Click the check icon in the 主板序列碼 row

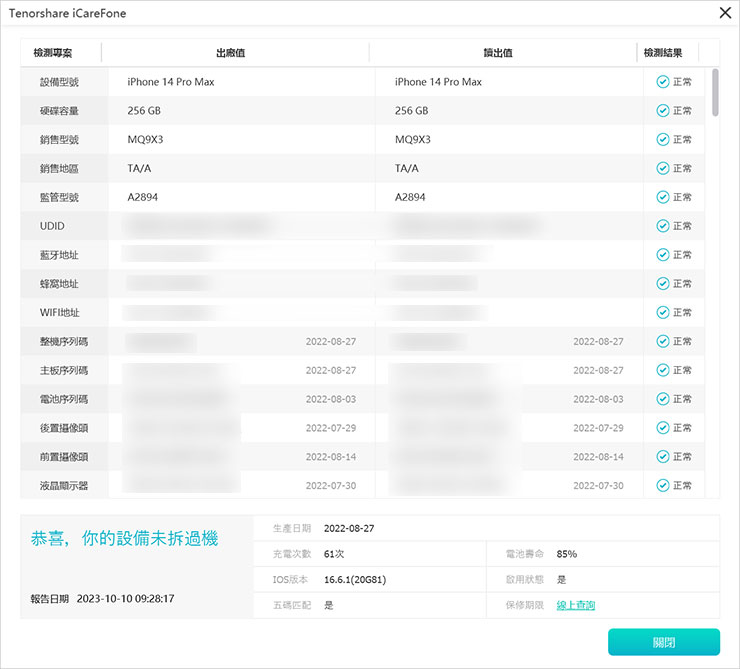tap(663, 370)
